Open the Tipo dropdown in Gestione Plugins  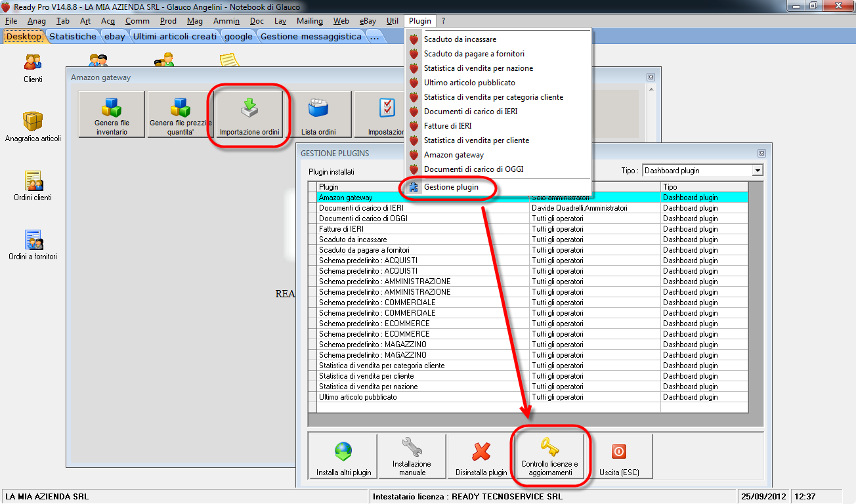tap(758, 171)
